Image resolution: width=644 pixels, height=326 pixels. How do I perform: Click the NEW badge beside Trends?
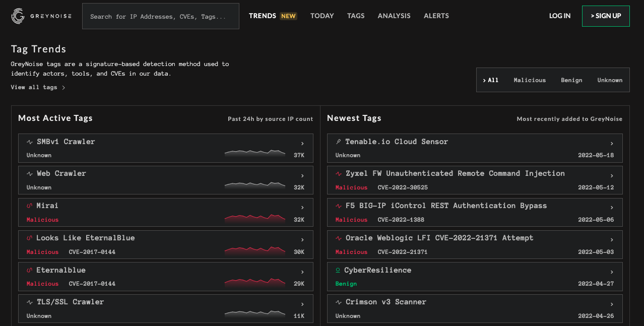point(289,16)
